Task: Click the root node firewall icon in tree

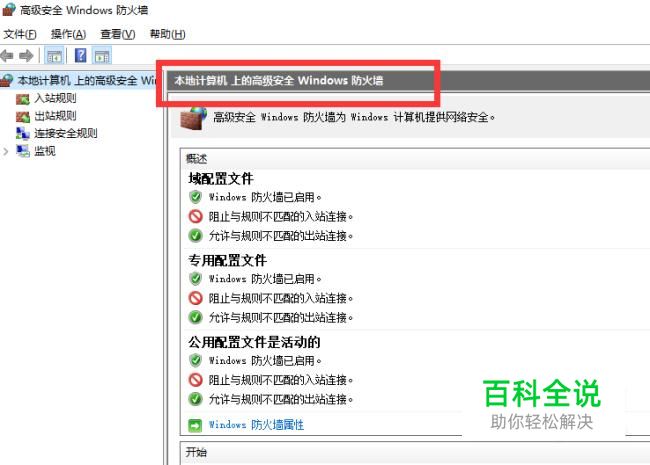Action: tap(7, 80)
